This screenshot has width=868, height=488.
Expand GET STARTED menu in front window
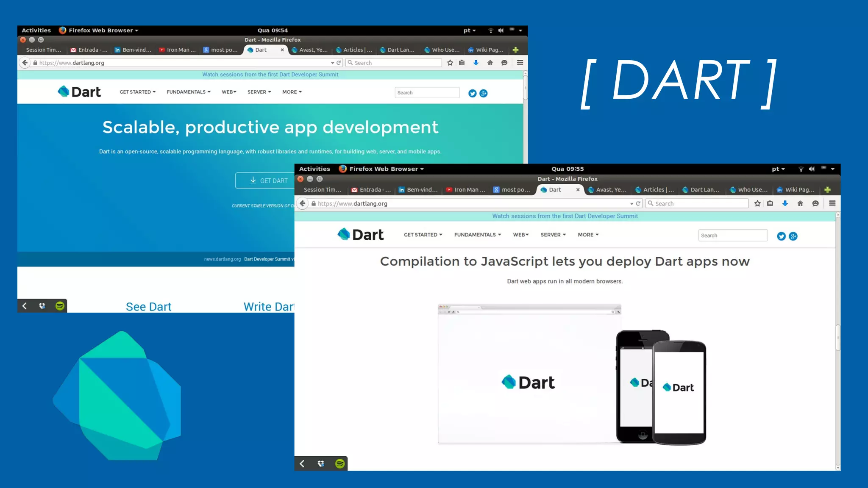tap(423, 235)
